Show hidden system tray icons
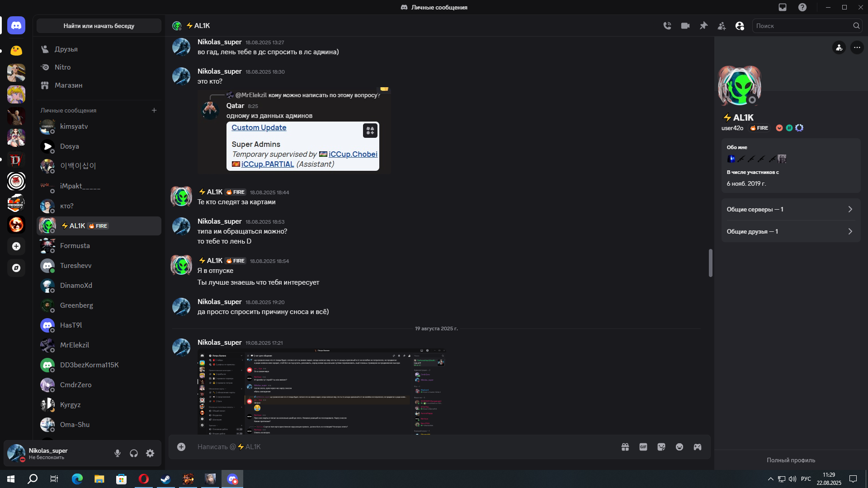This screenshot has height=488, width=868. pyautogui.click(x=770, y=479)
